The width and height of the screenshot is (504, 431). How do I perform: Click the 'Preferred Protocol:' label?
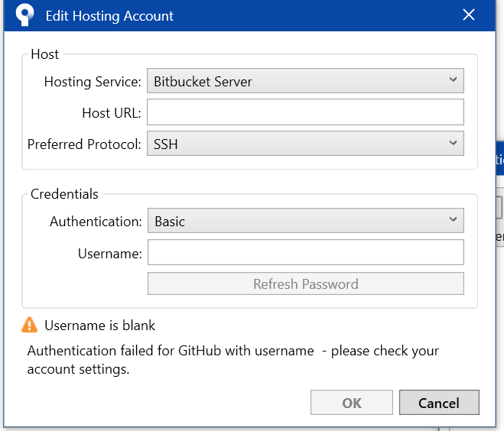tap(84, 144)
